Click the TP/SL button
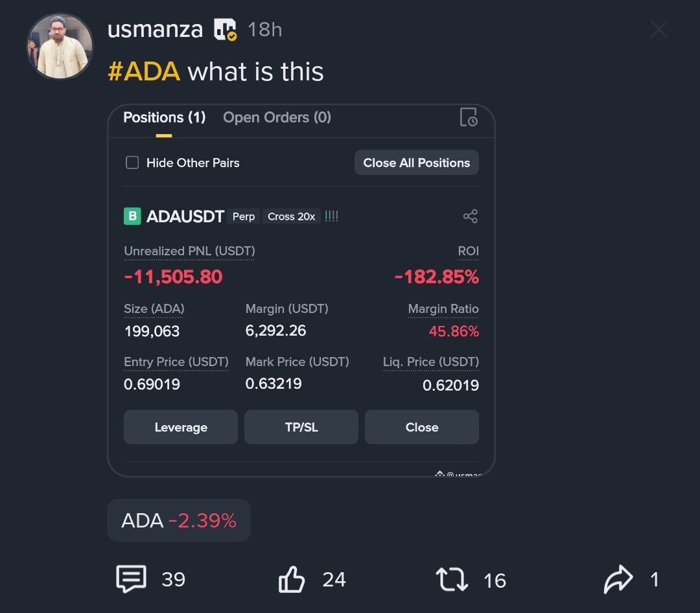The height and width of the screenshot is (613, 700). [x=301, y=427]
